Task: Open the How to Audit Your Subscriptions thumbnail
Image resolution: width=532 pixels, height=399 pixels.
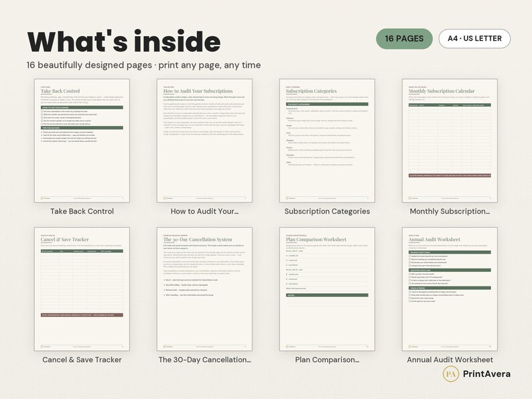Action: (204, 141)
